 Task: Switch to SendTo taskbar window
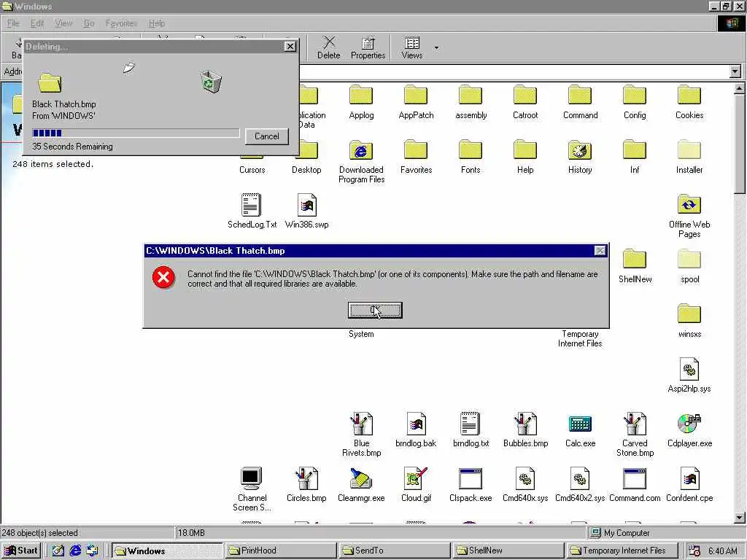(394, 551)
